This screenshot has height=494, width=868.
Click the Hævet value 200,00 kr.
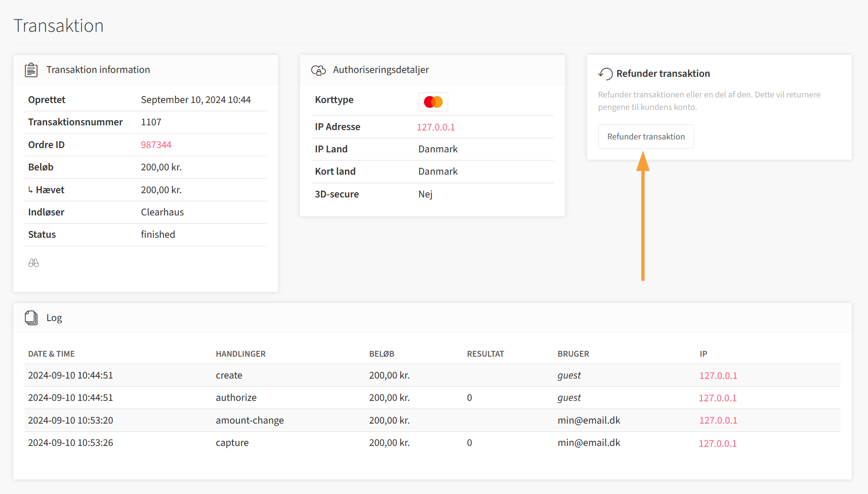(161, 190)
